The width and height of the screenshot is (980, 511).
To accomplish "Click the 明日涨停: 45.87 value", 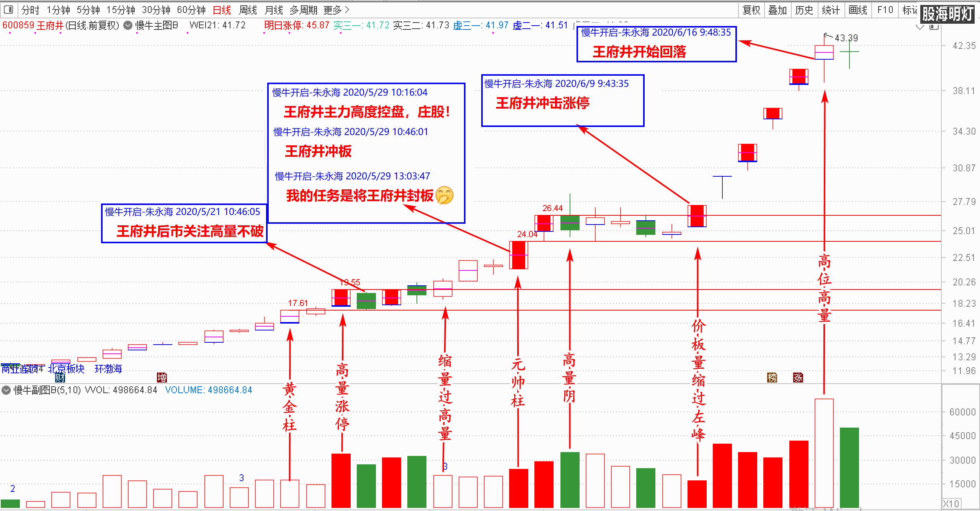I will coord(297,25).
